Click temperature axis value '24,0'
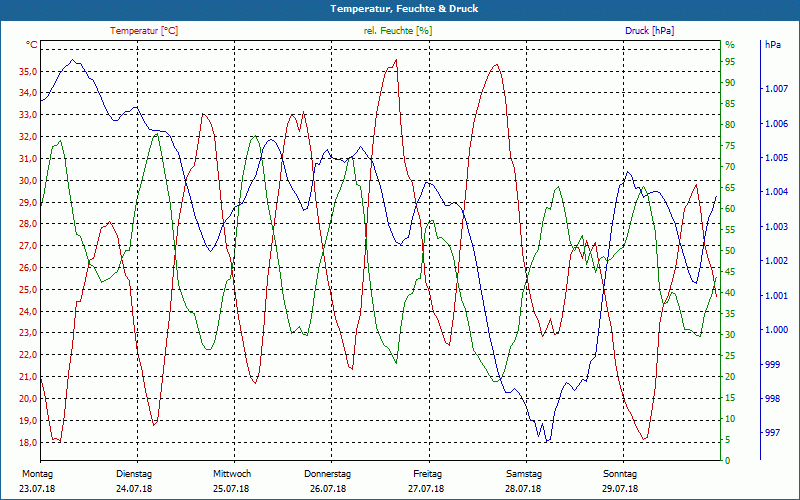 click(28, 311)
